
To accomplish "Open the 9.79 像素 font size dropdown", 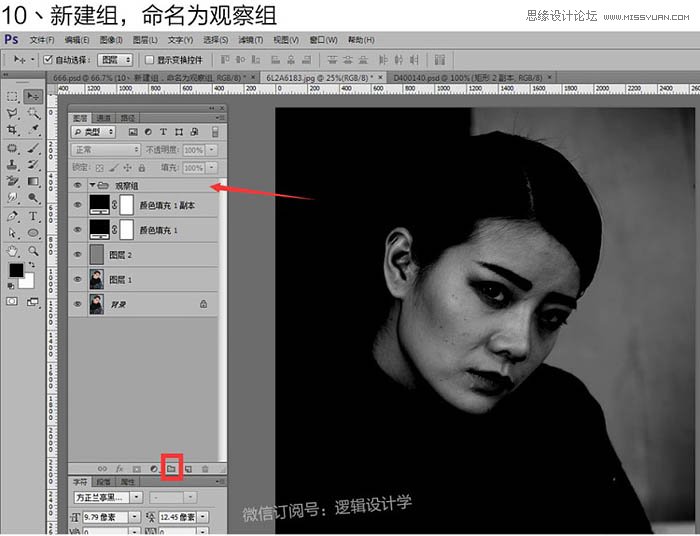I will (134, 517).
